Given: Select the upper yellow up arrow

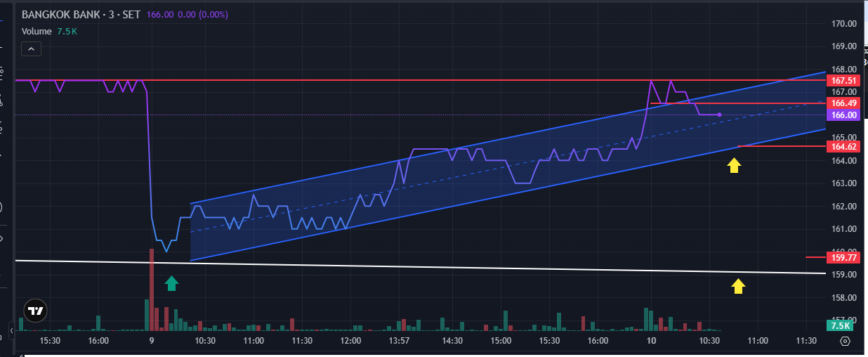Looking at the screenshot, I should [734, 165].
